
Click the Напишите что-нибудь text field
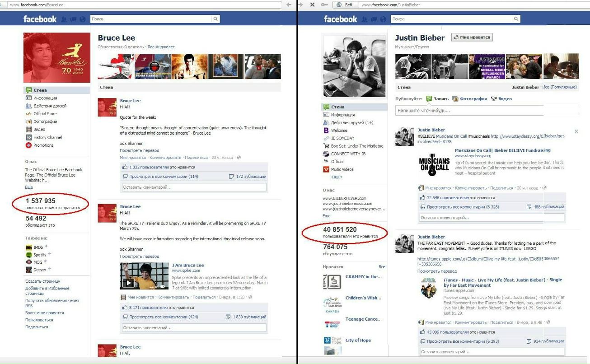click(x=487, y=110)
